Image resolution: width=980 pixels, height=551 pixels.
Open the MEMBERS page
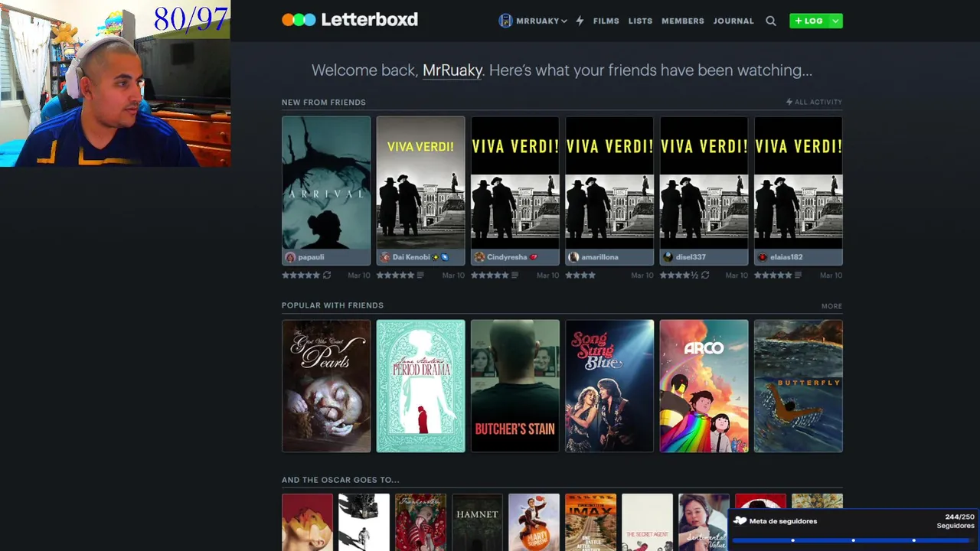[x=682, y=21]
